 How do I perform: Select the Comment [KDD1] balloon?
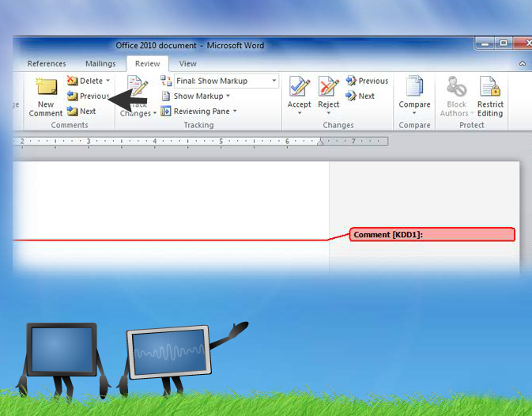[432, 235]
